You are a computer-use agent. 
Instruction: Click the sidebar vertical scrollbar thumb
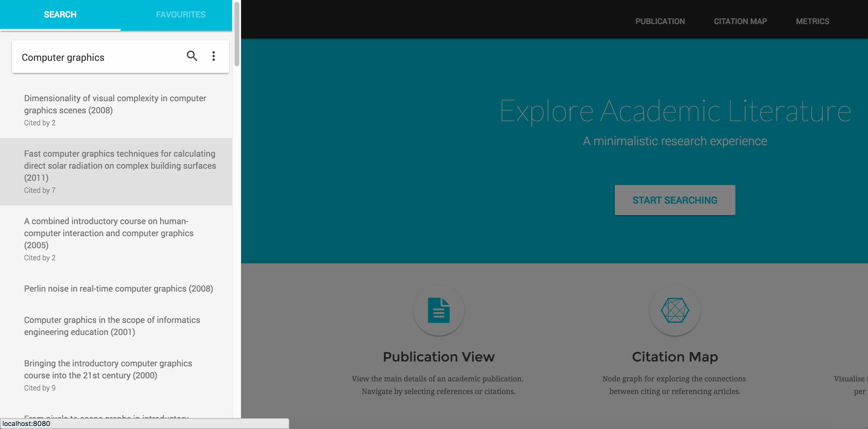(237, 34)
